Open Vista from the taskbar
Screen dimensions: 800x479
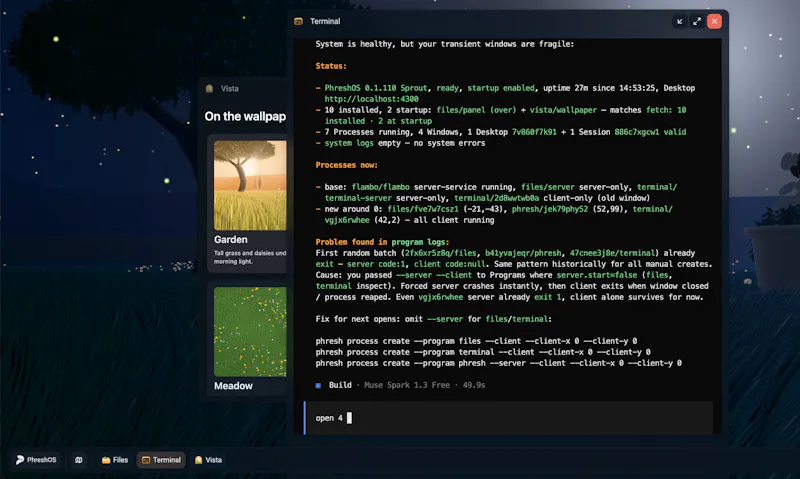click(x=208, y=460)
